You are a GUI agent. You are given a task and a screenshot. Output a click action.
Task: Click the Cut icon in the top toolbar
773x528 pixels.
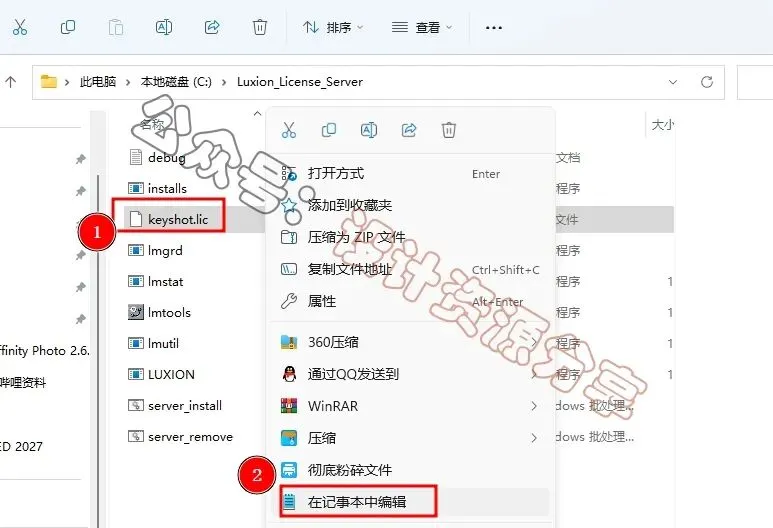tap(20, 27)
